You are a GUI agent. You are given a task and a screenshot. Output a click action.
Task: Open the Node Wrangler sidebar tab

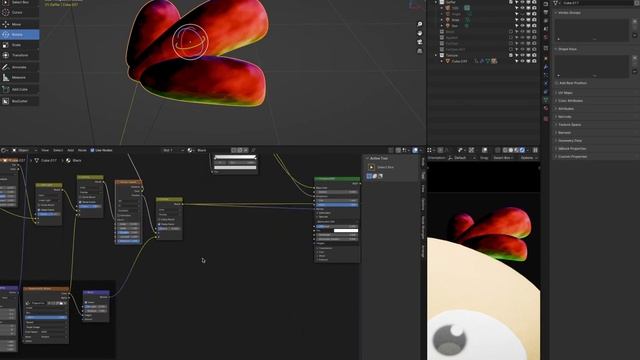(423, 227)
